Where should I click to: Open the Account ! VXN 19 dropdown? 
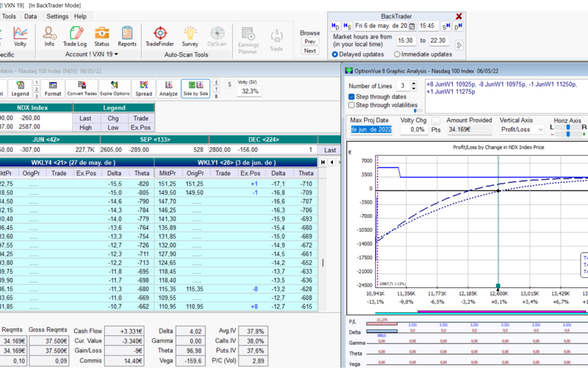91,55
